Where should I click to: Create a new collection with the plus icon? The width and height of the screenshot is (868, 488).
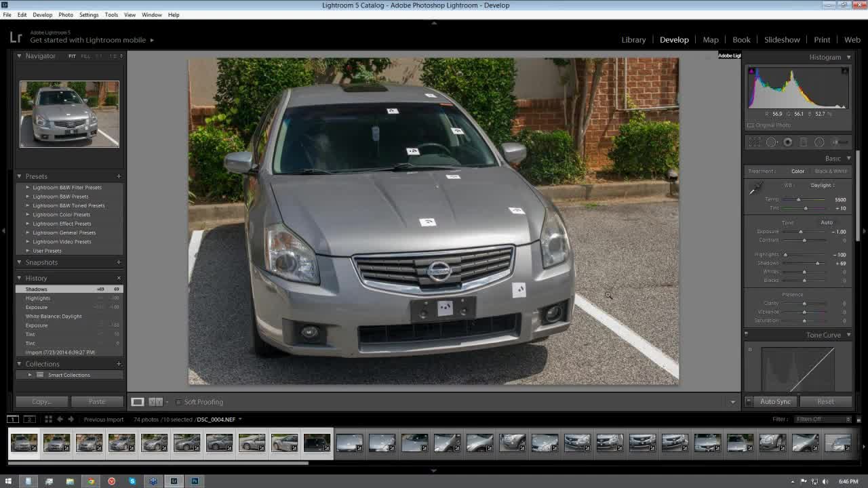tap(119, 364)
